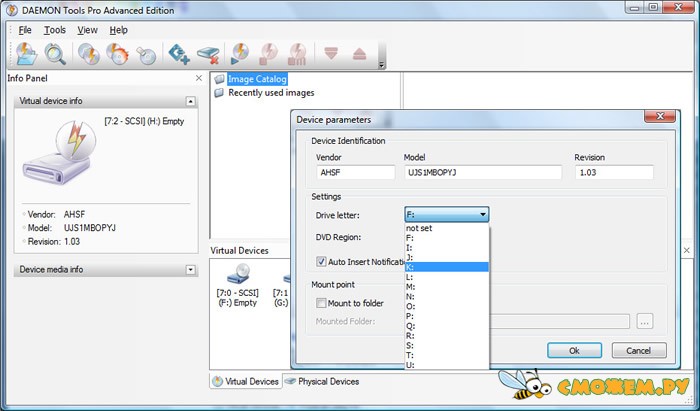Switch to the Virtual Devices tab
The height and width of the screenshot is (411, 700).
246,382
